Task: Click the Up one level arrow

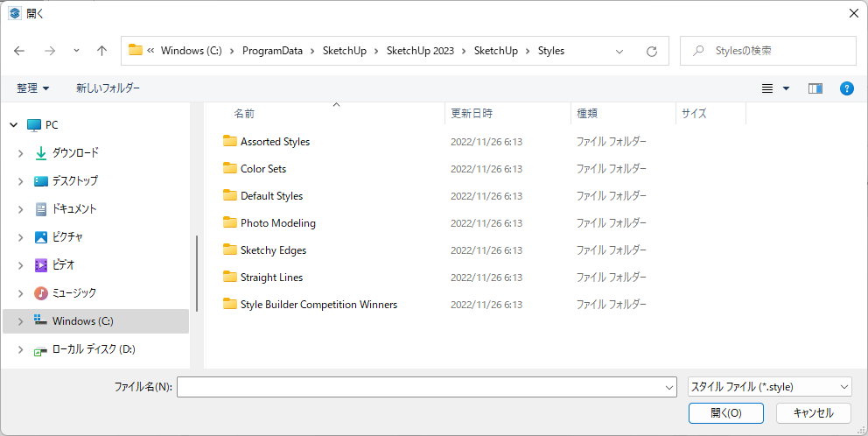Action: 101,51
